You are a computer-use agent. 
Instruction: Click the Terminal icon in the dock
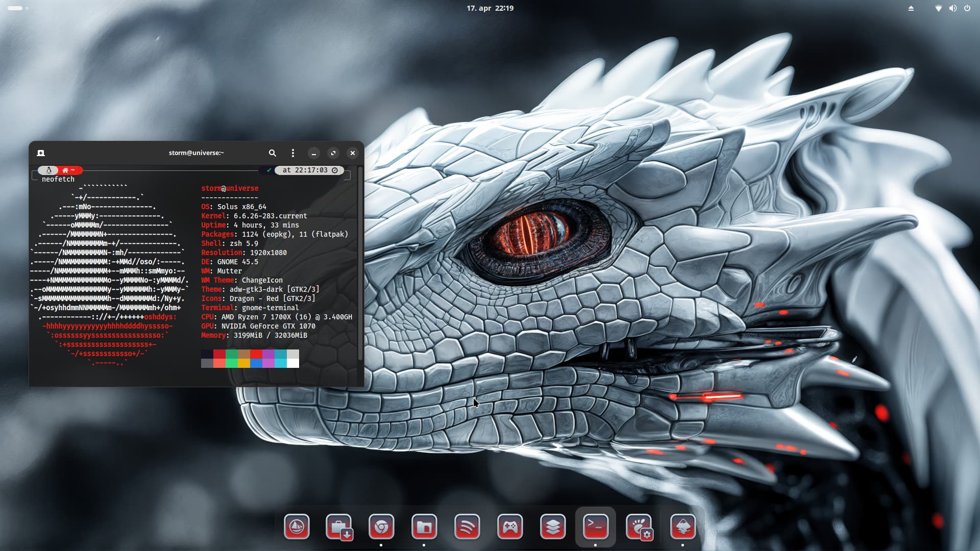click(x=596, y=527)
